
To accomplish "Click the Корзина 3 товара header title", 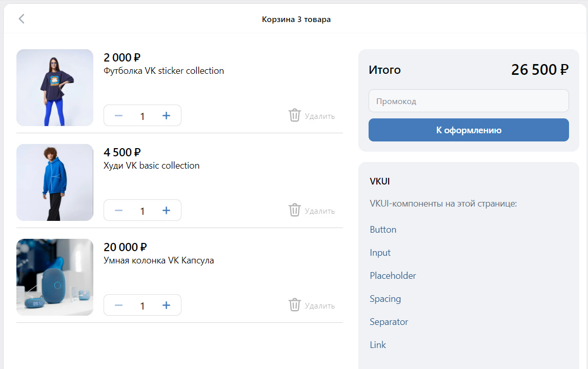I will 296,19.
